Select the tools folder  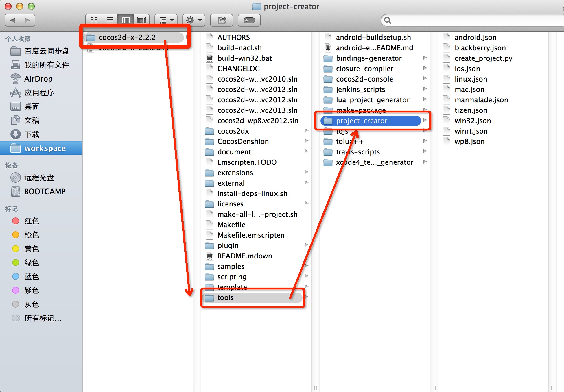click(x=252, y=298)
